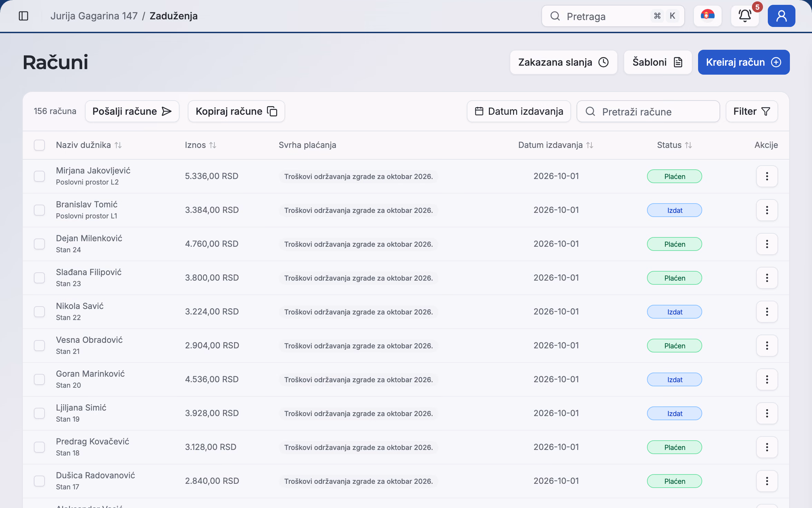The height and width of the screenshot is (508, 812).
Task: Open actions menu for Ljiljana Simić
Action: tap(767, 413)
